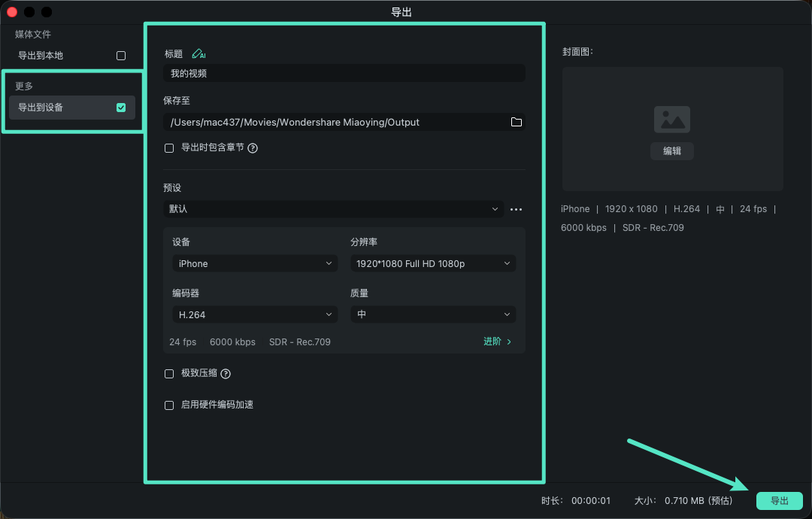Click the 24 fps value in settings panel
Image resolution: width=812 pixels, height=519 pixels.
(x=183, y=341)
